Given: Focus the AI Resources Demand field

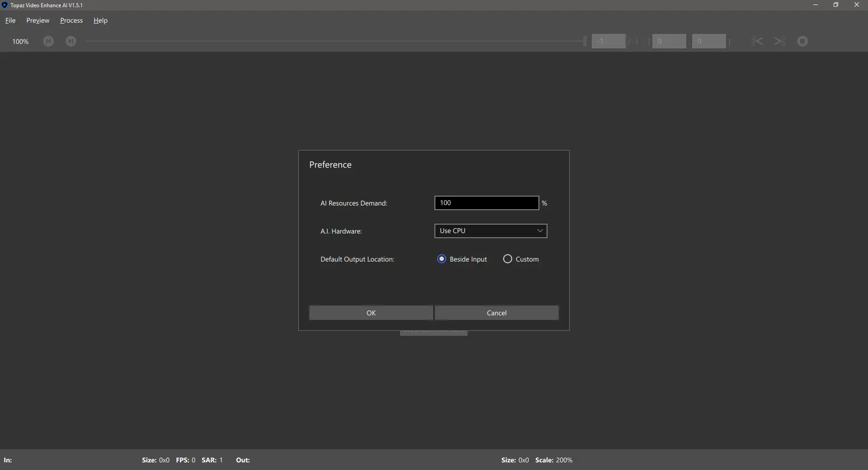Looking at the screenshot, I should pos(486,203).
